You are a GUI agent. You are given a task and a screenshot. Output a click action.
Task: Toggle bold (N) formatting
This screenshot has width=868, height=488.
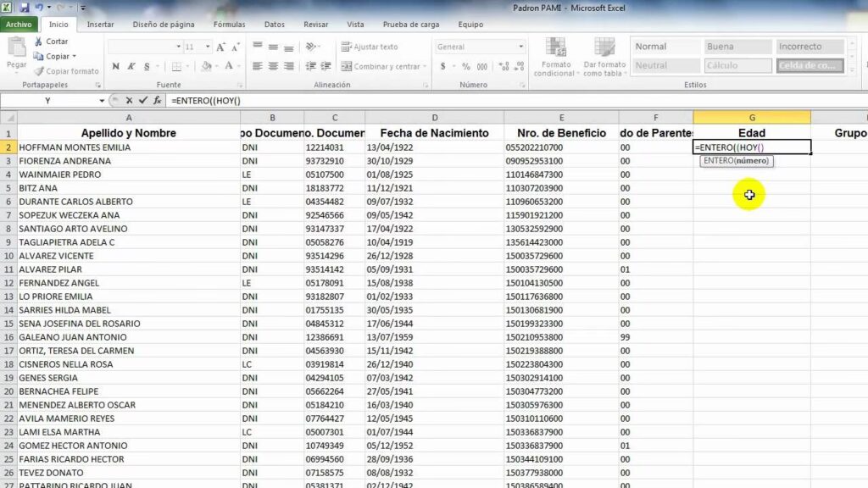(x=115, y=66)
